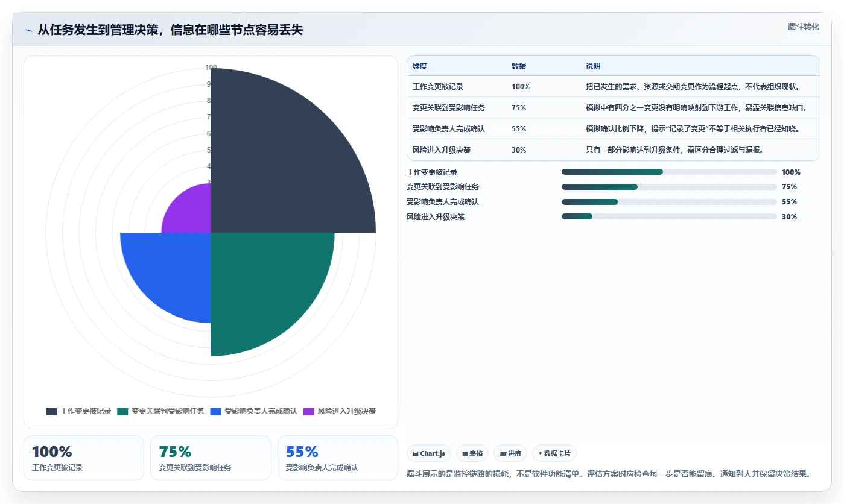Select the 进度 tag chip
The height and width of the screenshot is (504, 844).
(510, 453)
